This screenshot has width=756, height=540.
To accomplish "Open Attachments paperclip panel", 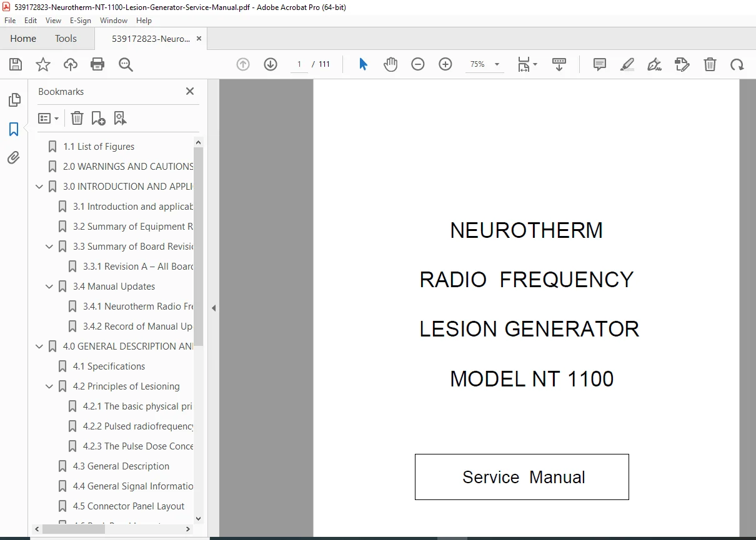I will coord(14,157).
